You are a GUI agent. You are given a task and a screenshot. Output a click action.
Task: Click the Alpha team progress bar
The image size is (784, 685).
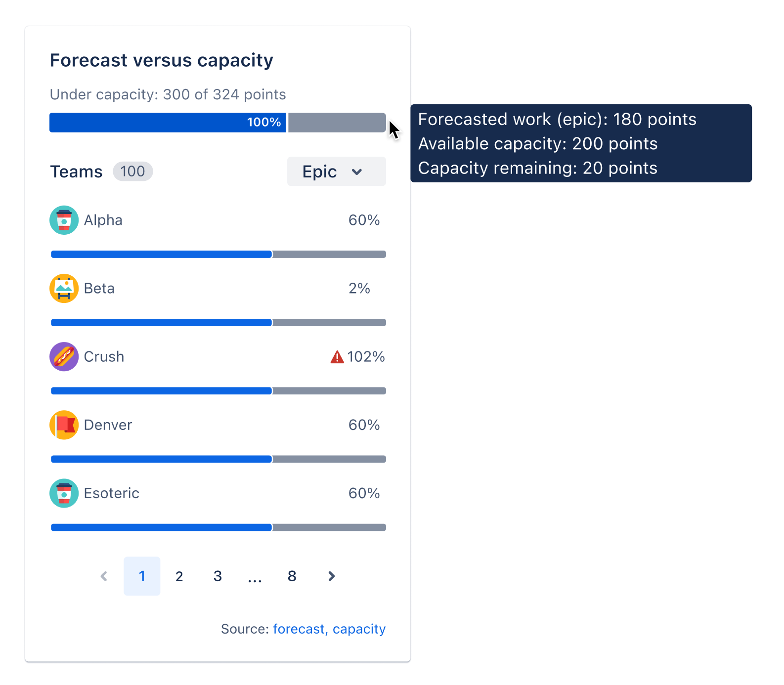218,254
